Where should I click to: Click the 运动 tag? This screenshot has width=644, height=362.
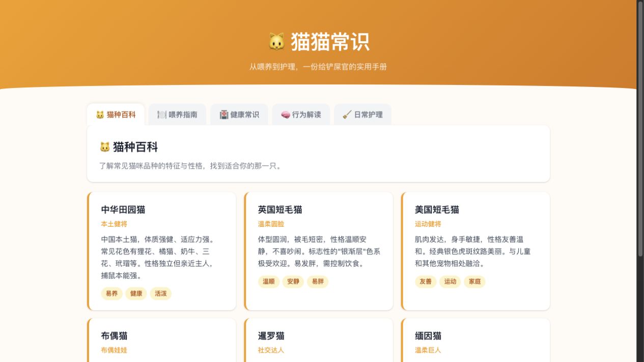pyautogui.click(x=450, y=282)
